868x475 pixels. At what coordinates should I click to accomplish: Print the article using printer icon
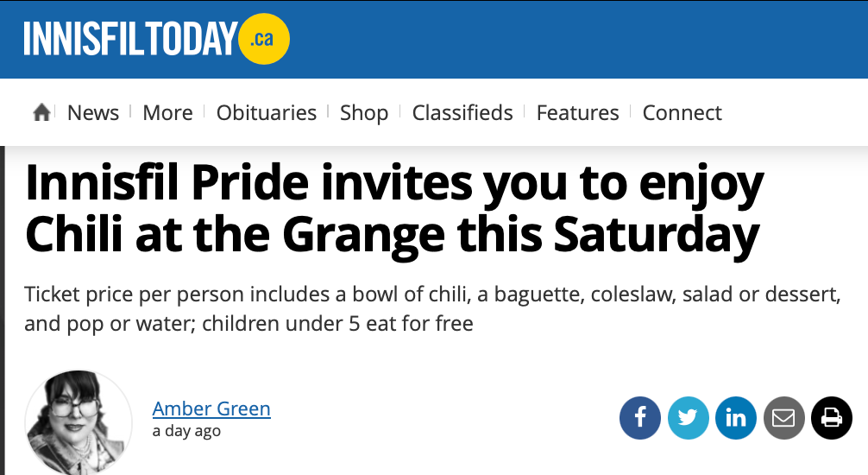pos(831,419)
